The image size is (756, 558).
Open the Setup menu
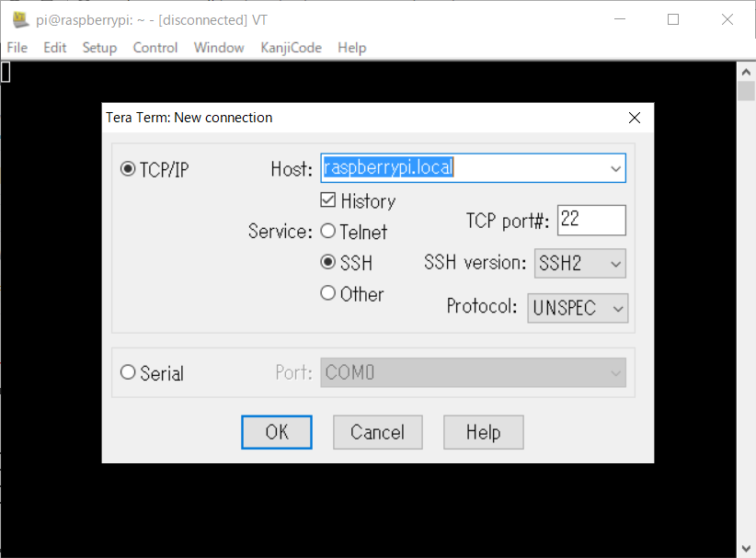100,48
